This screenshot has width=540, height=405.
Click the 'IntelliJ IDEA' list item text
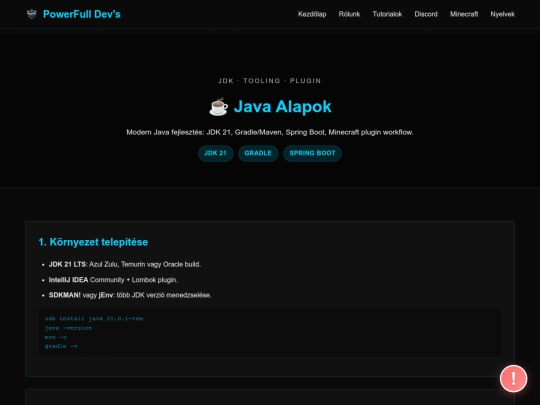click(x=113, y=280)
